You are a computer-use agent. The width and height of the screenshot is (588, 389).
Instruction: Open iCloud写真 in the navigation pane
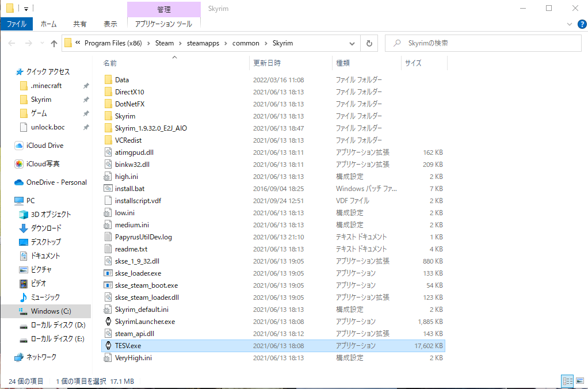pyautogui.click(x=37, y=164)
